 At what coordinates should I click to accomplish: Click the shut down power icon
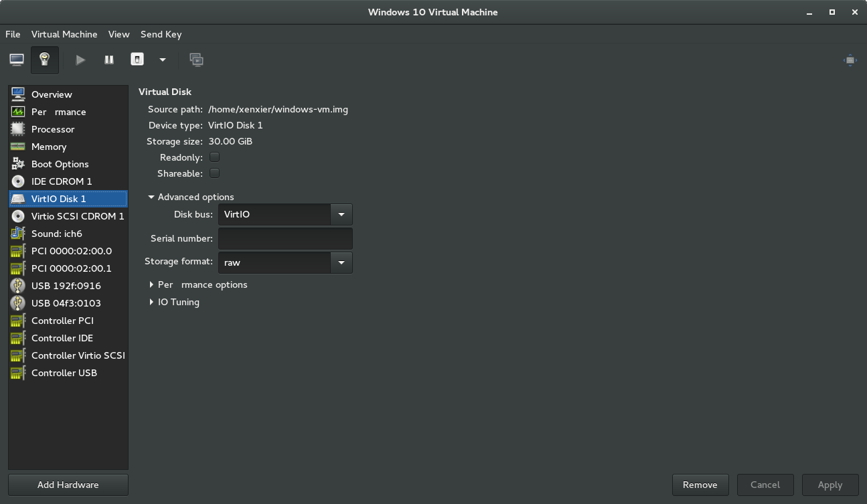pyautogui.click(x=137, y=60)
